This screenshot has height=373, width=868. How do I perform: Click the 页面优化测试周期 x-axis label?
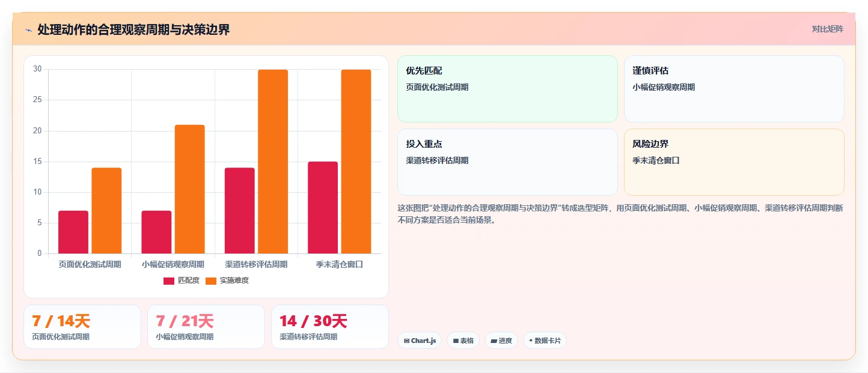coord(90,264)
